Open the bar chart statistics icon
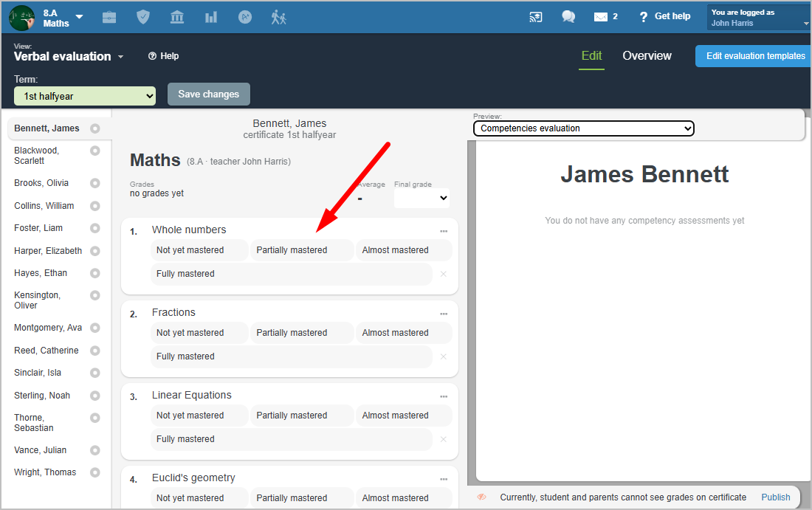Viewport: 812px width, 510px height. [x=211, y=17]
